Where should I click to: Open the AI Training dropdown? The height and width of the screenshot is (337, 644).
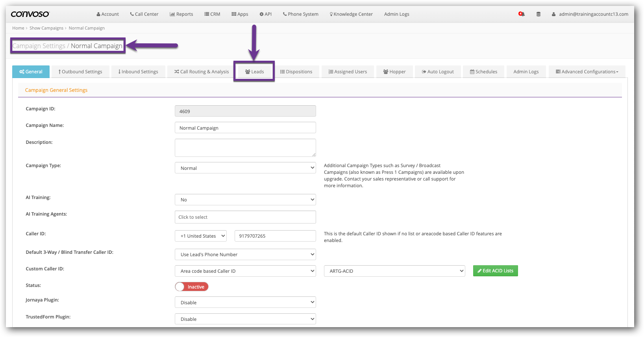245,200
